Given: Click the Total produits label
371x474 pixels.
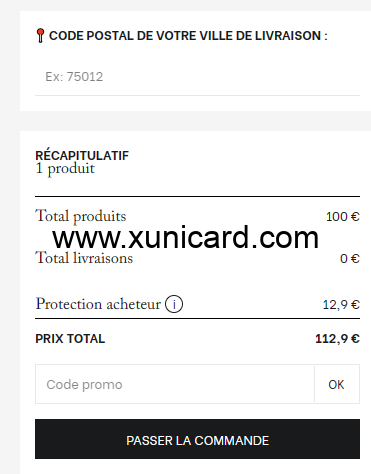Looking at the screenshot, I should pos(81,216).
